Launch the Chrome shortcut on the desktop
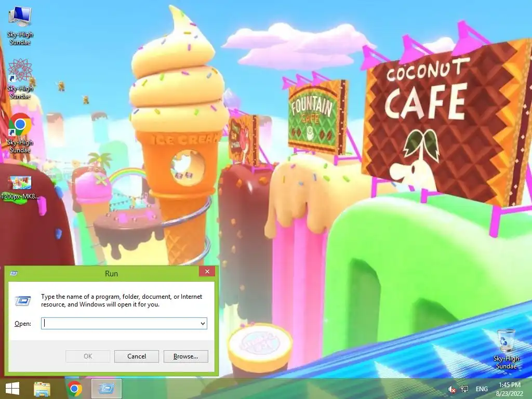The height and width of the screenshot is (399, 532). pos(20,133)
